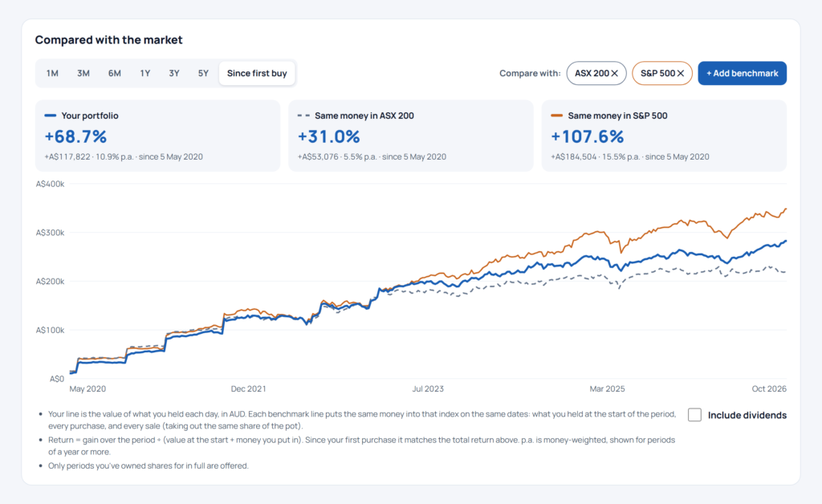
Task: Click the blue Your portfolio legend line
Action: coord(51,116)
